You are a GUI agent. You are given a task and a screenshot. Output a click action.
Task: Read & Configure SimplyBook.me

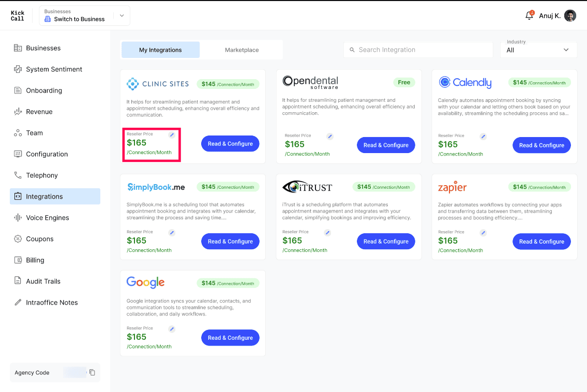click(230, 242)
